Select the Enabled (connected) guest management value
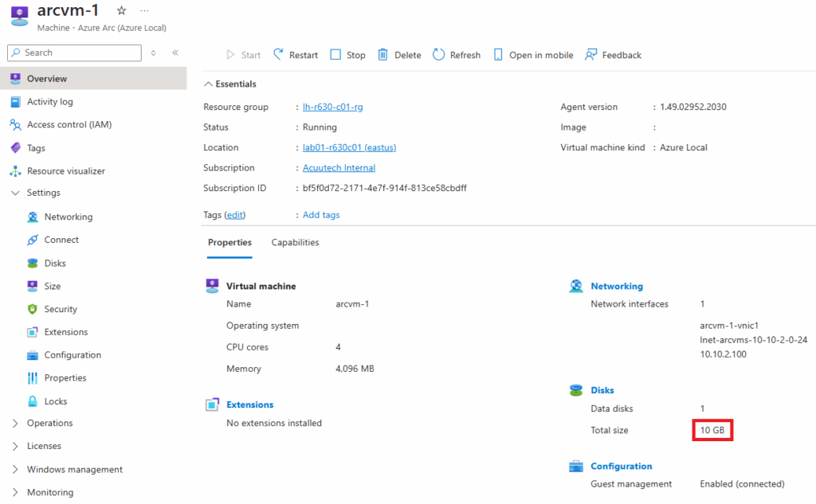 [742, 484]
